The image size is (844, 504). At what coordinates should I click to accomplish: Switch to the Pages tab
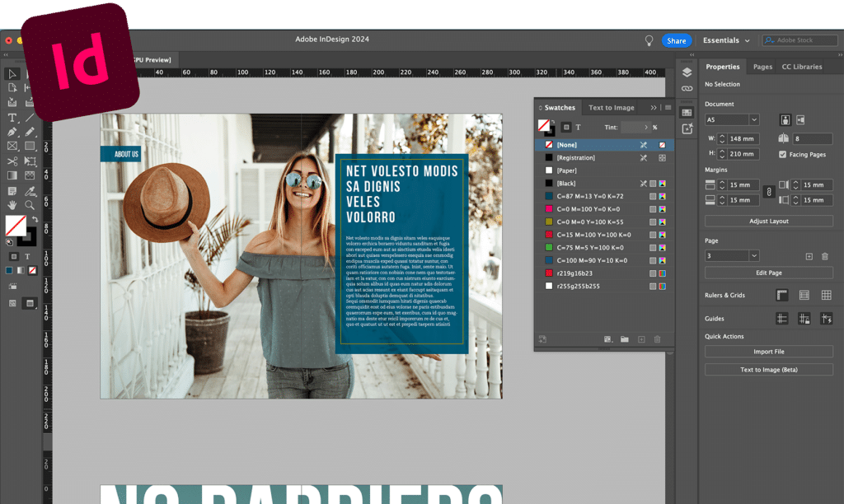tap(762, 67)
